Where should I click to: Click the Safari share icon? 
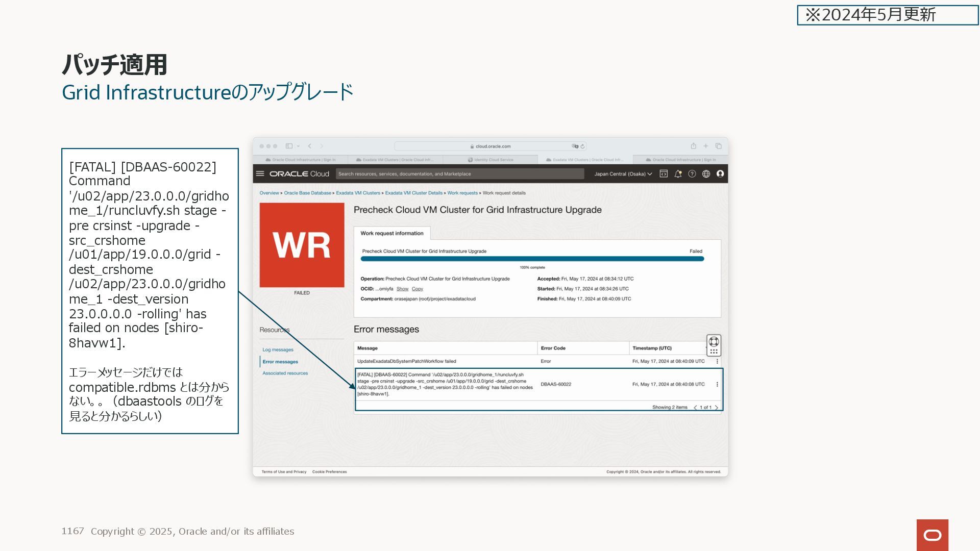click(693, 146)
